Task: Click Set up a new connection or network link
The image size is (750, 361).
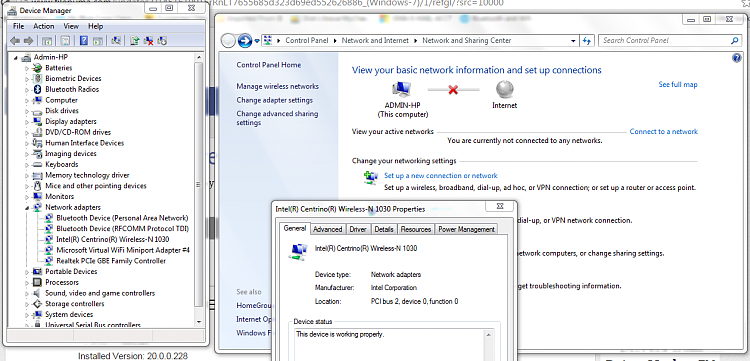Action: click(441, 175)
